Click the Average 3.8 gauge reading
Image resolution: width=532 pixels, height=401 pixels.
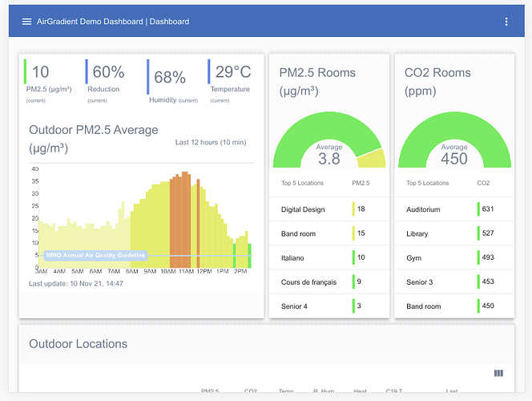coord(329,155)
